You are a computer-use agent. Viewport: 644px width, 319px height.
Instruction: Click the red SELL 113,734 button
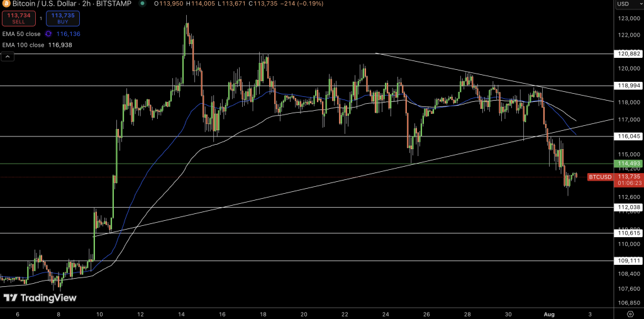pos(18,18)
